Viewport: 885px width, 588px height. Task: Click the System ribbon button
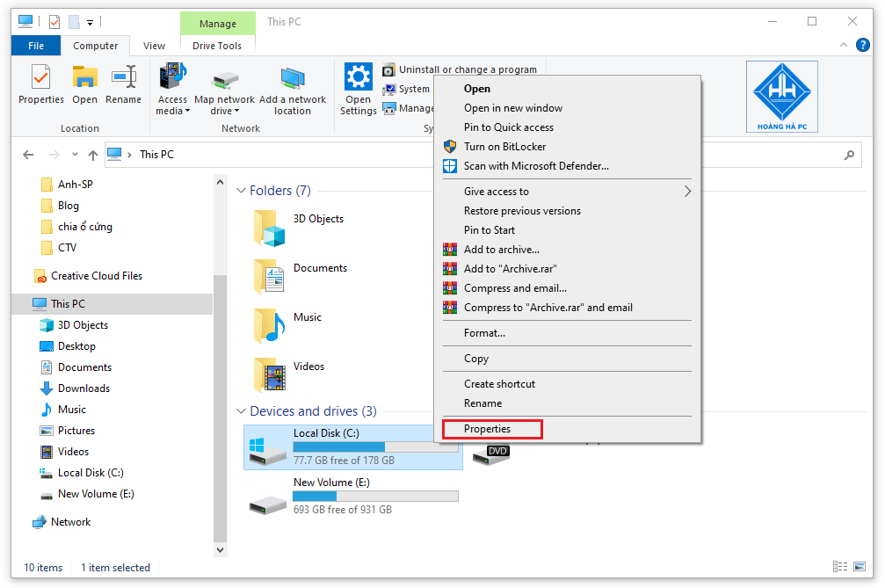click(406, 89)
